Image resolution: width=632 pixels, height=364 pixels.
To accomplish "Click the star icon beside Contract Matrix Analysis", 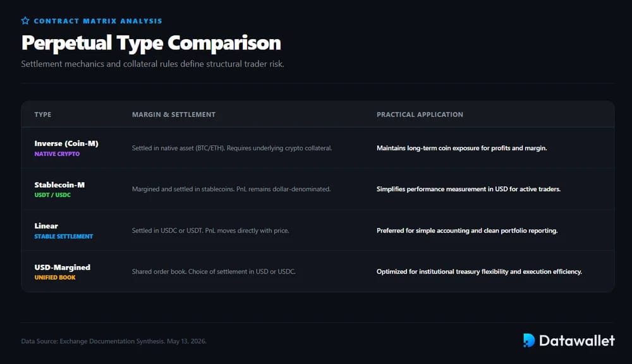I will click(x=25, y=21).
